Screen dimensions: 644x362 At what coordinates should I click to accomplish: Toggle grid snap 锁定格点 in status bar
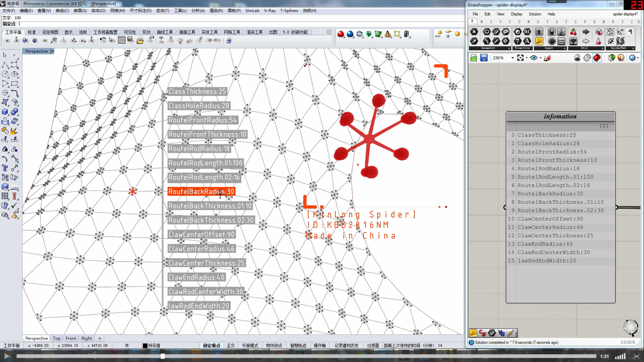pos(211,345)
